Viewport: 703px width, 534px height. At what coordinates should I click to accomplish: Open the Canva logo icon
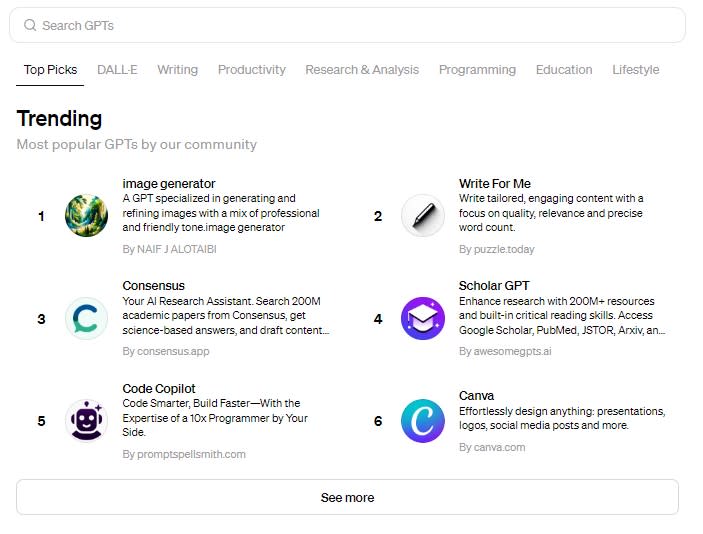tap(423, 421)
